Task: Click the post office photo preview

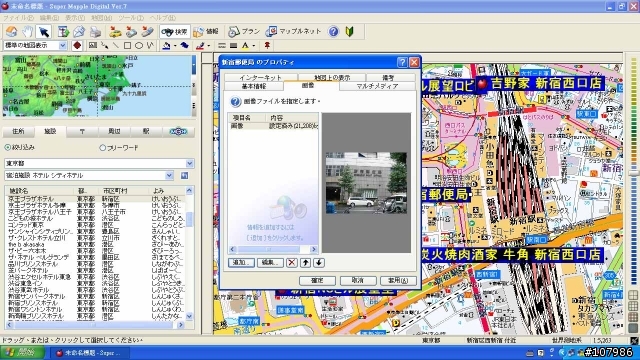Action: 366,183
